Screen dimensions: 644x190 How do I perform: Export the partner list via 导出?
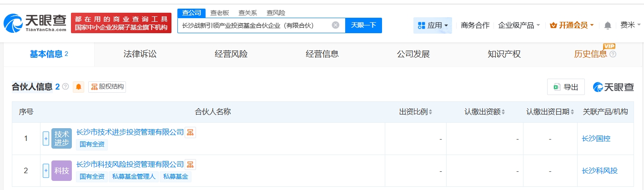[x=566, y=87]
